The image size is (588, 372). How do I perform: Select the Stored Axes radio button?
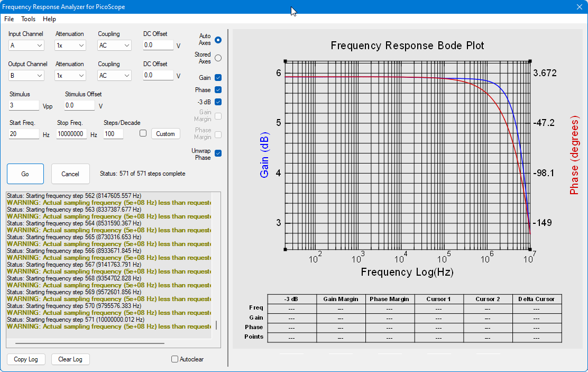[218, 58]
